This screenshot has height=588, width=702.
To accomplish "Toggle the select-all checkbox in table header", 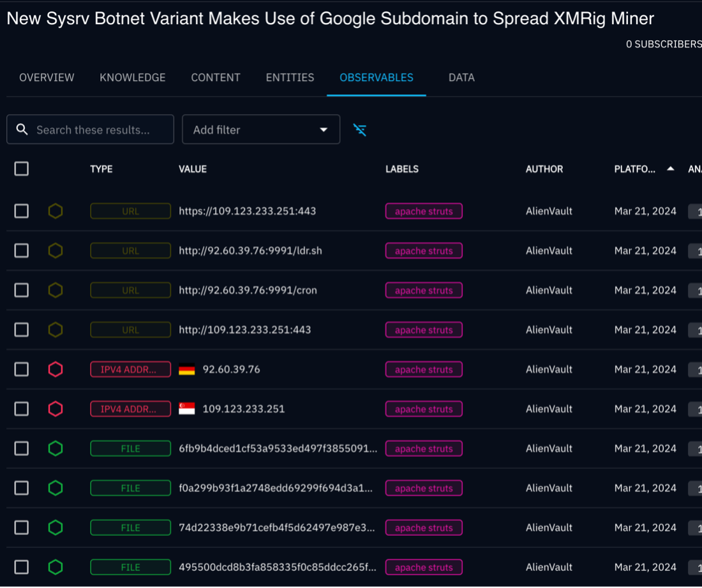I will 22,169.
